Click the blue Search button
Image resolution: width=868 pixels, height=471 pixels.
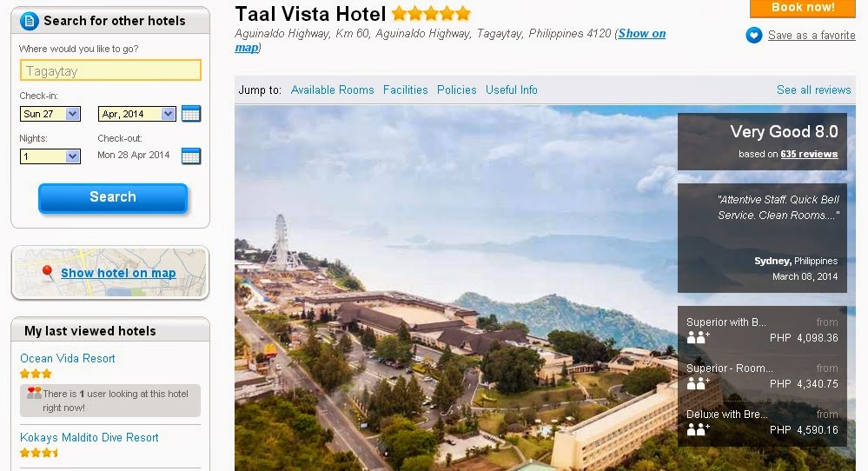(113, 197)
